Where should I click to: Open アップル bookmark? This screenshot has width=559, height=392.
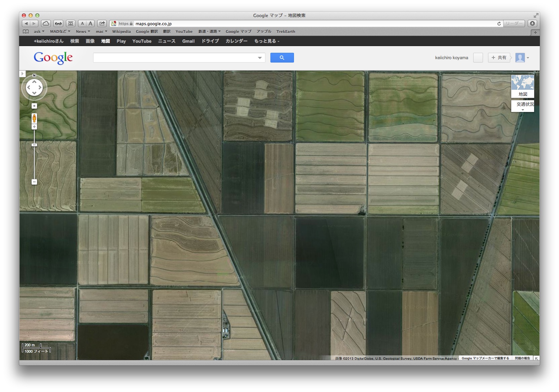264,32
